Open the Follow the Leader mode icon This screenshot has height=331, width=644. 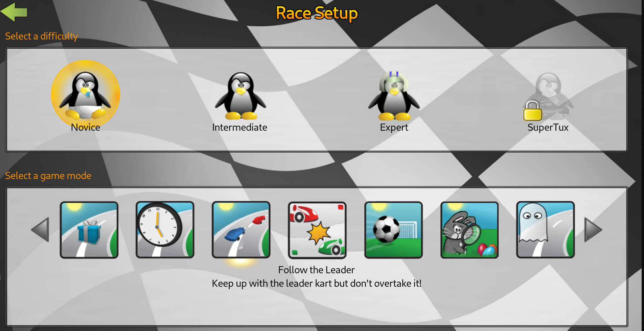(x=241, y=230)
